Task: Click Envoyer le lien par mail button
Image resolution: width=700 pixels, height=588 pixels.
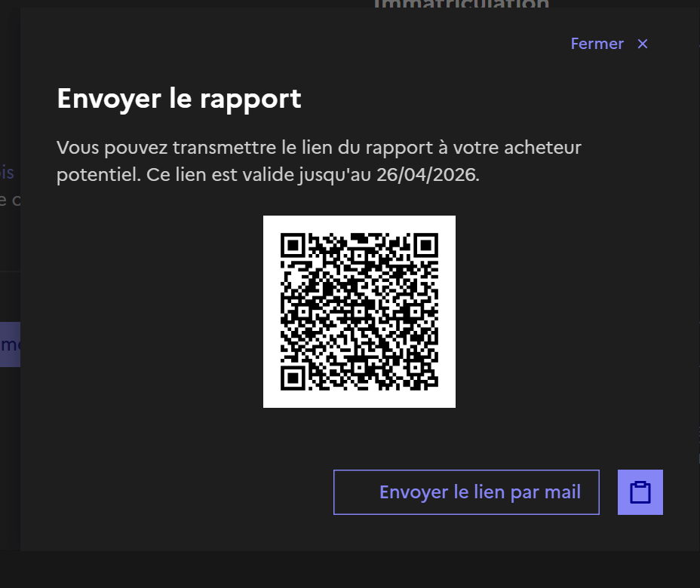Action: [x=466, y=492]
